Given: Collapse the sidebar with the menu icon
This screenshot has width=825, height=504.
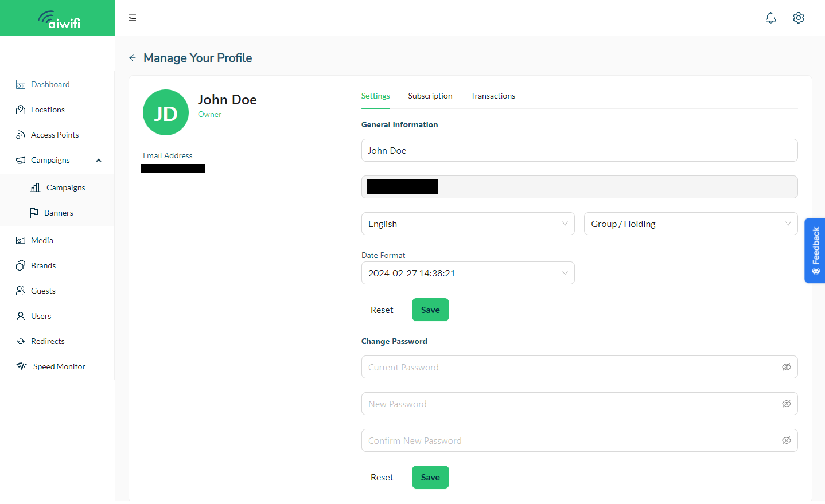Looking at the screenshot, I should (x=133, y=18).
